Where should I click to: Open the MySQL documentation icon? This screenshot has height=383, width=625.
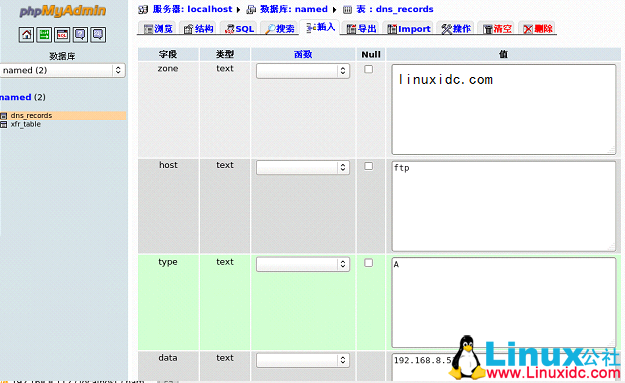coord(98,35)
